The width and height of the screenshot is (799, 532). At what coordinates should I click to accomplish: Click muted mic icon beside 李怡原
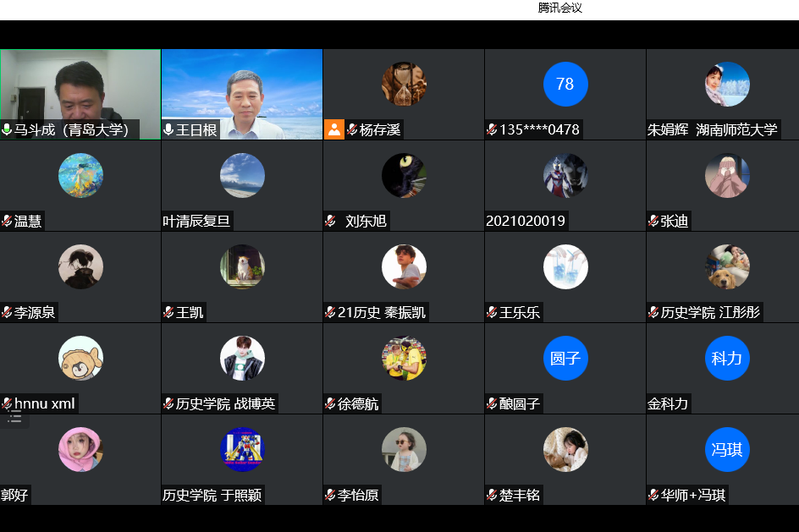[330, 495]
